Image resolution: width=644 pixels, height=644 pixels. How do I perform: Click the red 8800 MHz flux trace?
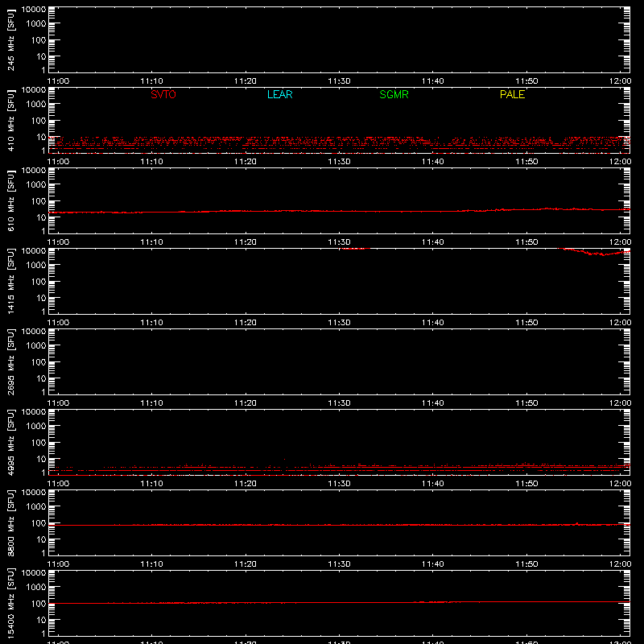(339, 525)
